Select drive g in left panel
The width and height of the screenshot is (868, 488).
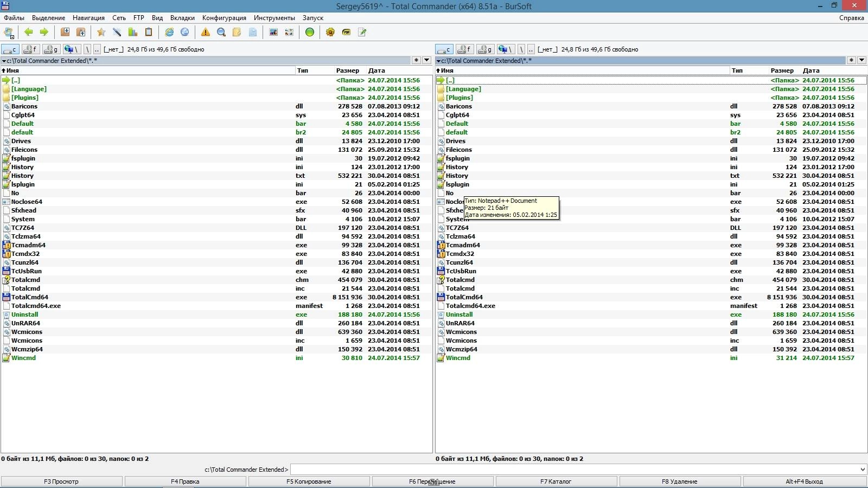52,49
